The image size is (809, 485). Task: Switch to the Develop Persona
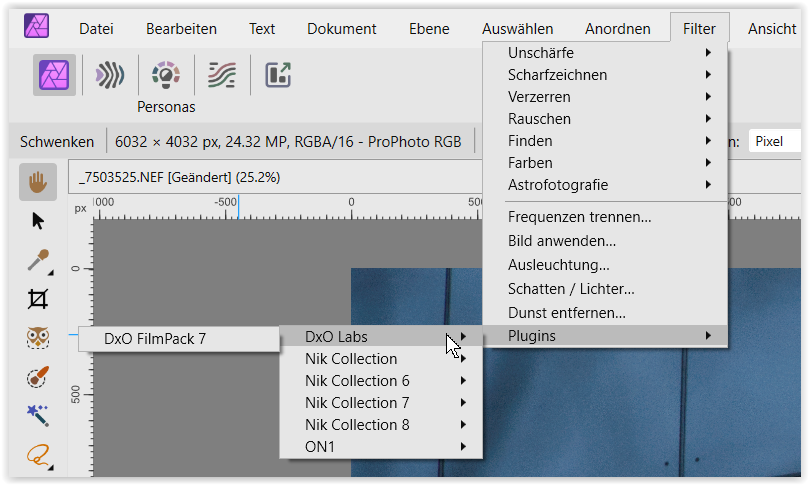coord(166,75)
